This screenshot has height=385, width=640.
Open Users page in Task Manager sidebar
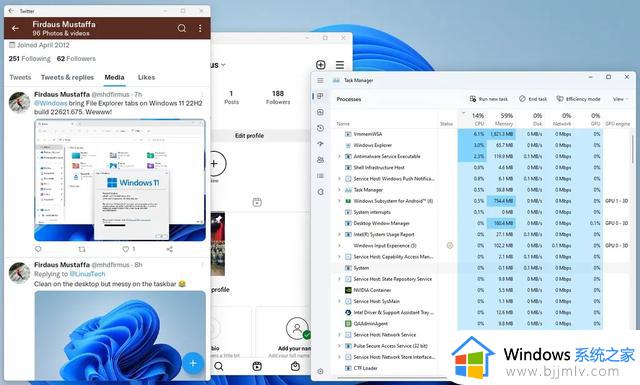(x=320, y=160)
